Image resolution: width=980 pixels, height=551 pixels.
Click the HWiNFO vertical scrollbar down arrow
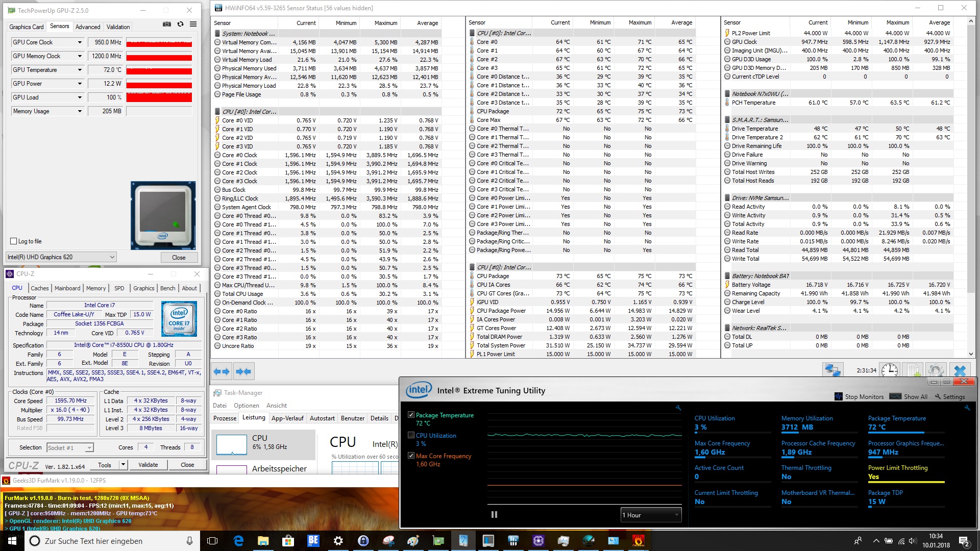(971, 354)
